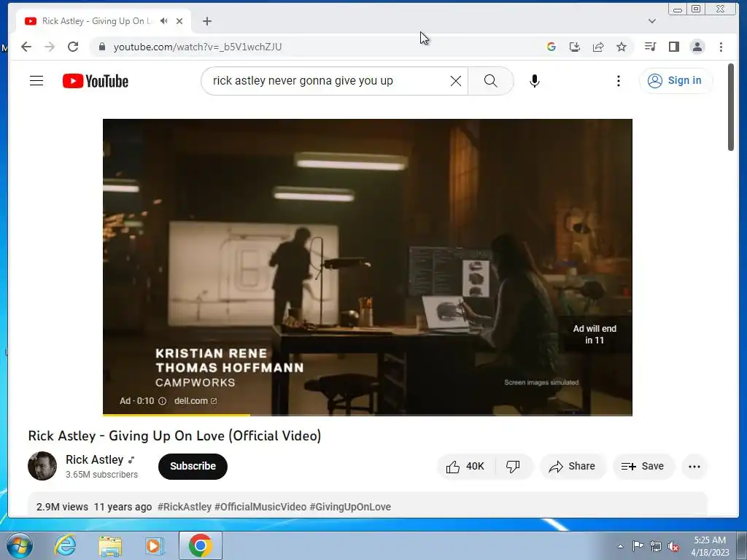Open the network tray icon
Screen dimensions: 747x560
click(656, 546)
